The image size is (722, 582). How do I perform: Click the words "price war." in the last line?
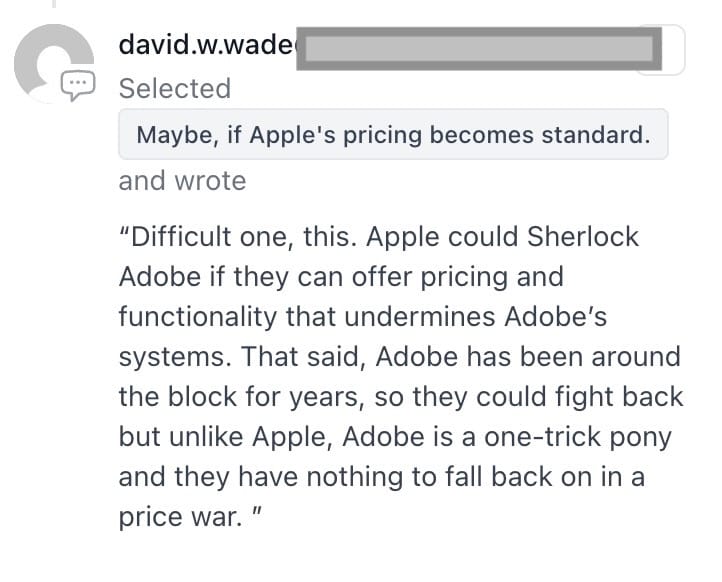pos(173,516)
